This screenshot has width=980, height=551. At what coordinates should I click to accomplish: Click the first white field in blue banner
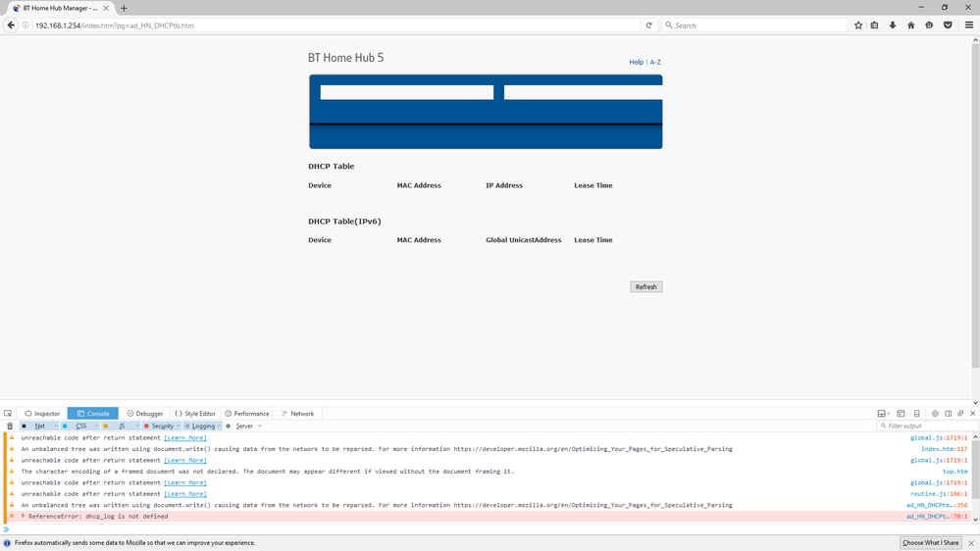pos(407,92)
